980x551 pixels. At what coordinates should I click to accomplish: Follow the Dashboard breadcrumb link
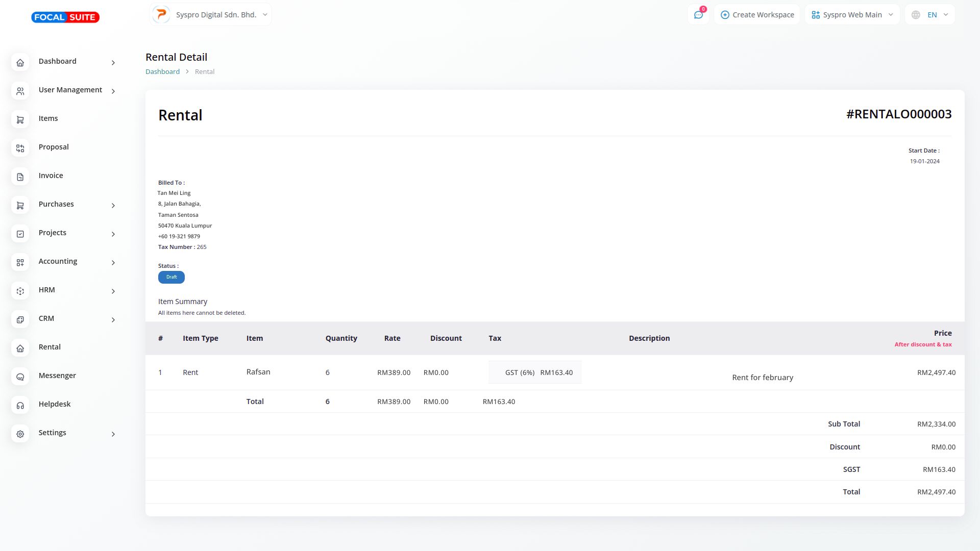(x=162, y=71)
